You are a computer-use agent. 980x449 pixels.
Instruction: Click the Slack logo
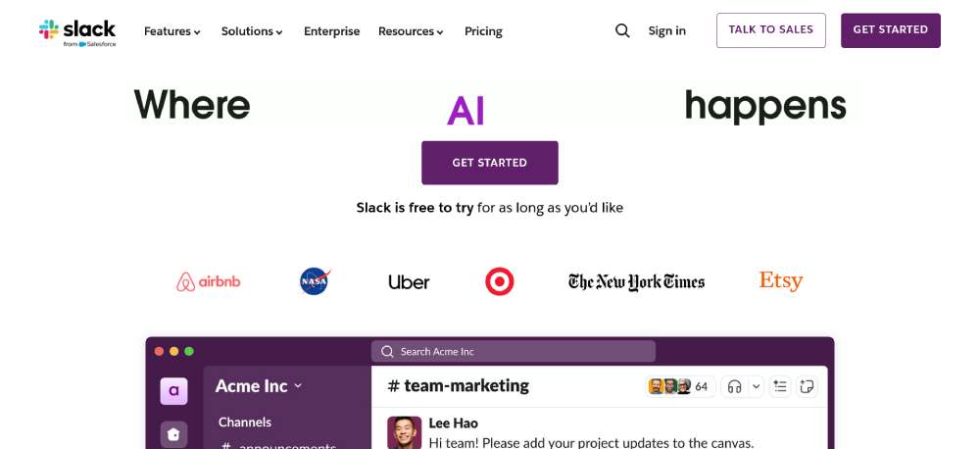(x=77, y=31)
